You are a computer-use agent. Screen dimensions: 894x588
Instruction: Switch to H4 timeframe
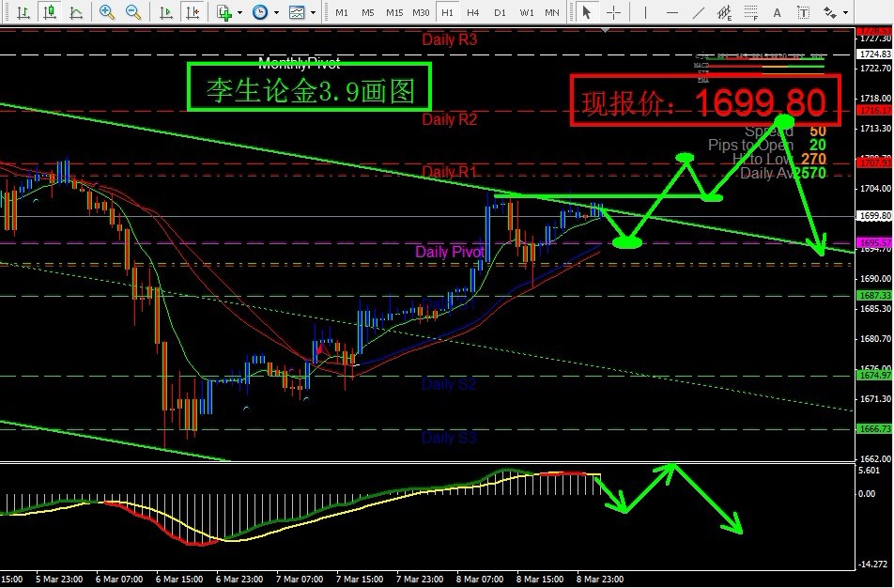click(473, 12)
